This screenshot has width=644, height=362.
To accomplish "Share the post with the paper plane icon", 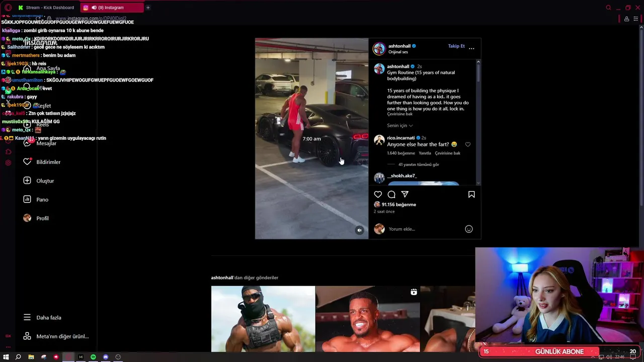I will [405, 195].
